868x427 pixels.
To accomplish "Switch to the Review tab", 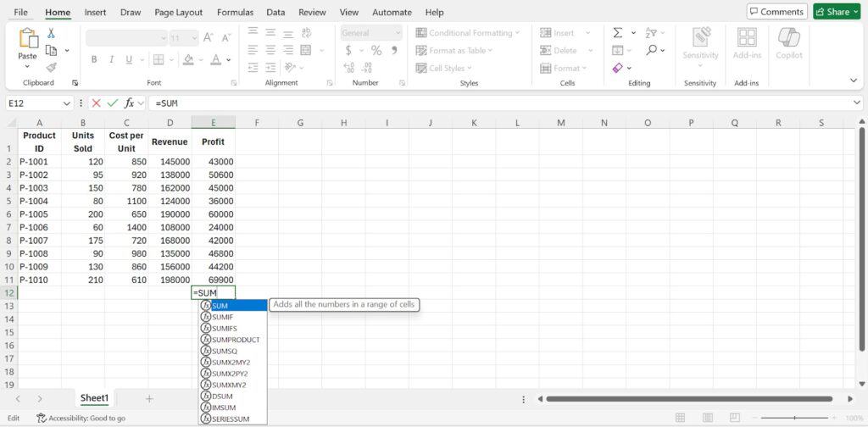I will pos(312,12).
